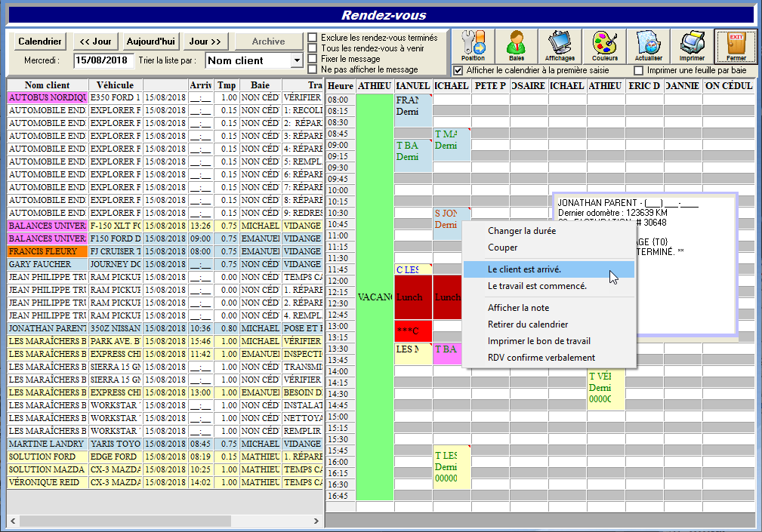This screenshot has height=532, width=762.
Task: Open the Couleurs color palette tool
Action: point(605,45)
